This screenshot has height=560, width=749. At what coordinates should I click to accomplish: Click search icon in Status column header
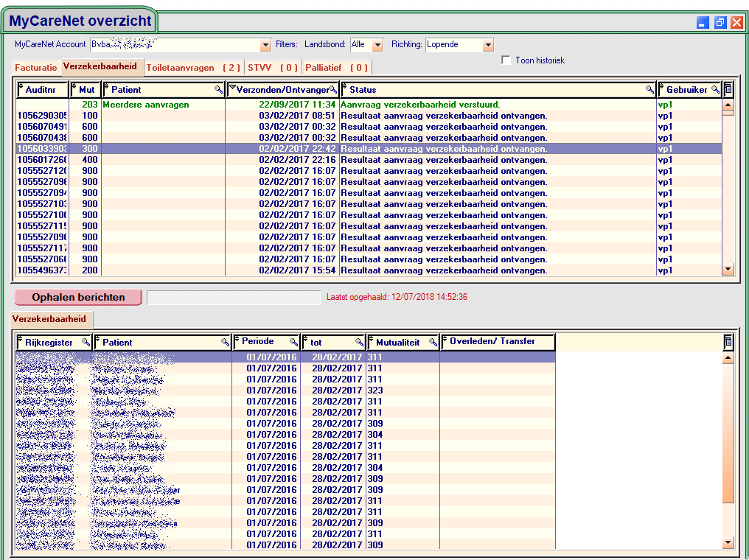[x=649, y=89]
